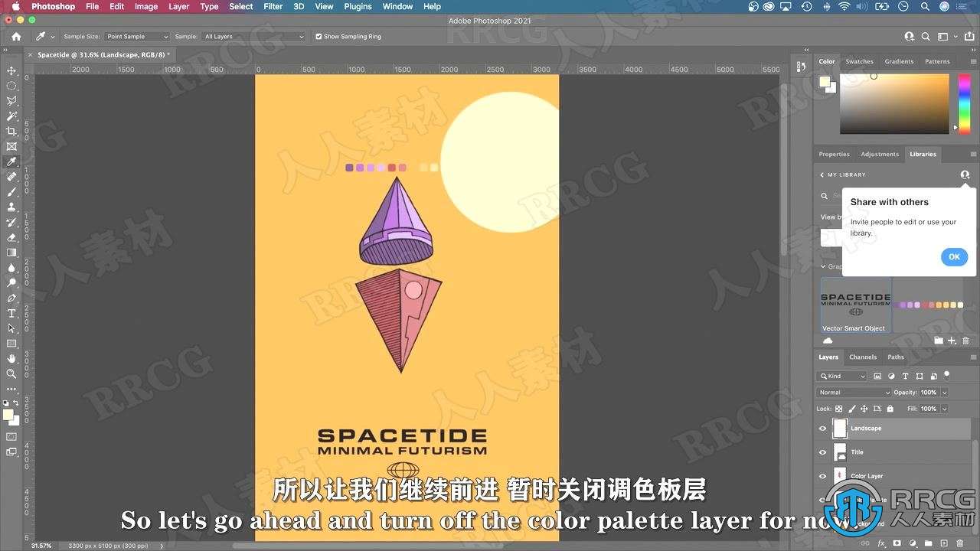This screenshot has width=980, height=551.
Task: Pick a color in the Color field
Action: (894, 103)
